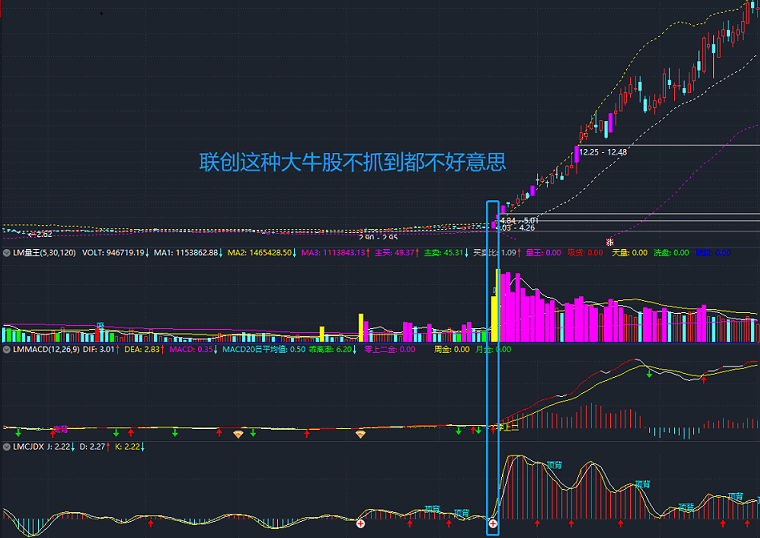This screenshot has width=760, height=538.
Task: Select the green 洗盘: 0.00 reading
Action: click(x=671, y=253)
